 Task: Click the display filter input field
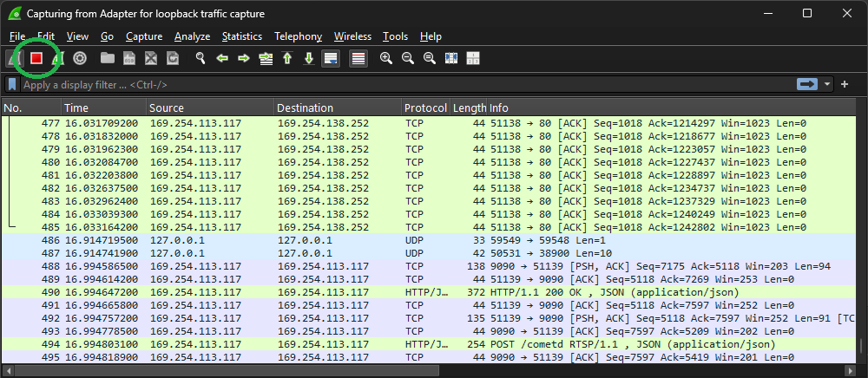tap(409, 85)
